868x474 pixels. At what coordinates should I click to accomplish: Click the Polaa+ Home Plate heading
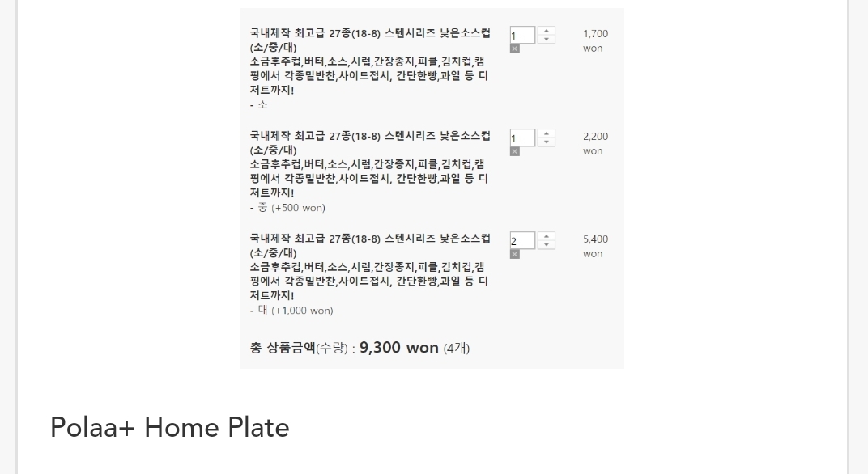(x=169, y=427)
